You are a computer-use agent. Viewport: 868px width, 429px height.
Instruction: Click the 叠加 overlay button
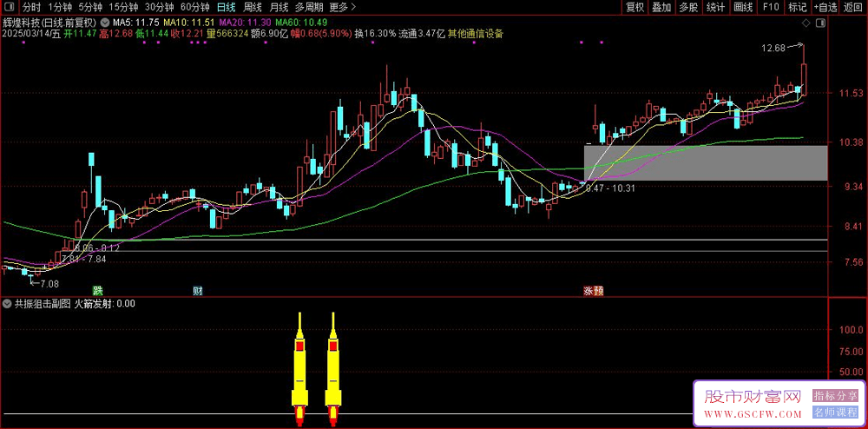point(661,7)
